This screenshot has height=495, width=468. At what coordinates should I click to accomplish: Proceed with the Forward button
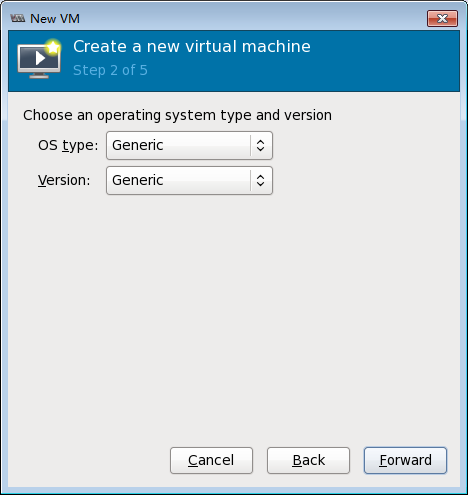[x=405, y=460]
